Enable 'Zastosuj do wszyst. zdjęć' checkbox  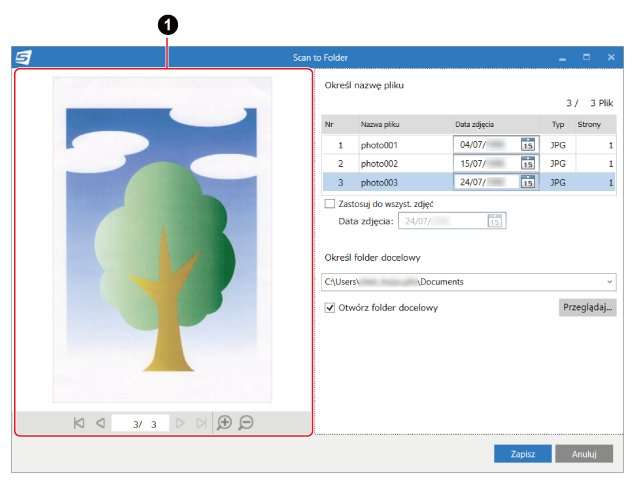pos(331,203)
